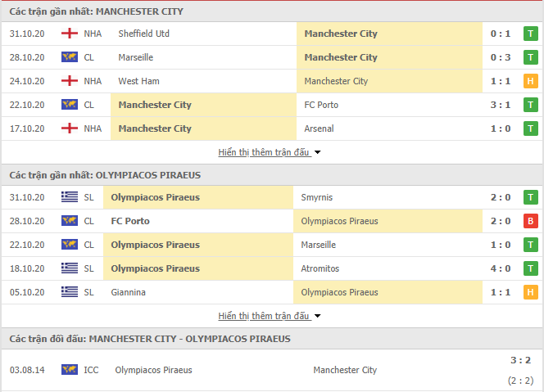Select Olympiacos Piraeus vs Atromitos 4:0 score

501,268
